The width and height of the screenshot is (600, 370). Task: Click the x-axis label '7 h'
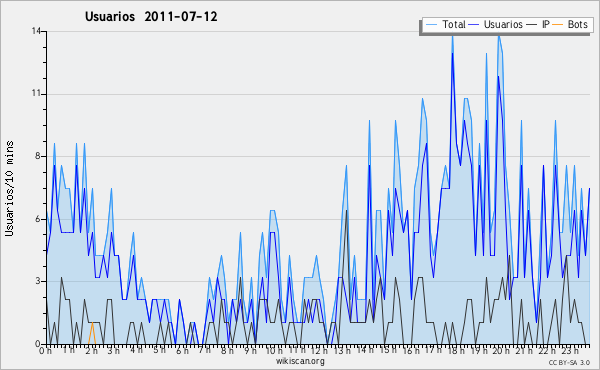pyautogui.click(x=205, y=350)
